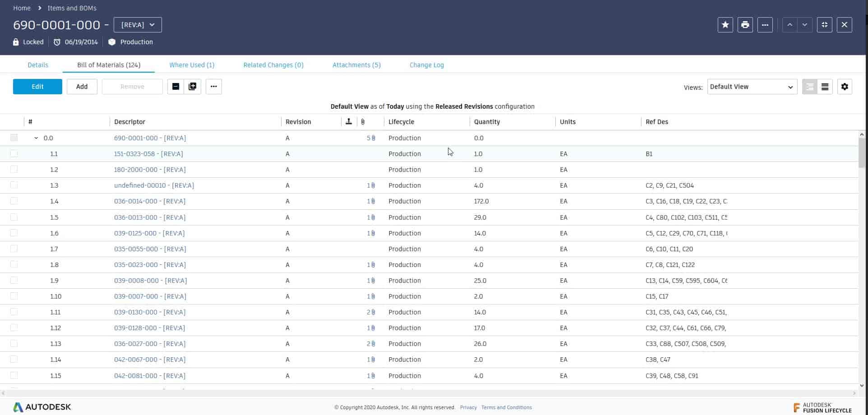Click the Ref Des column header

(x=656, y=122)
